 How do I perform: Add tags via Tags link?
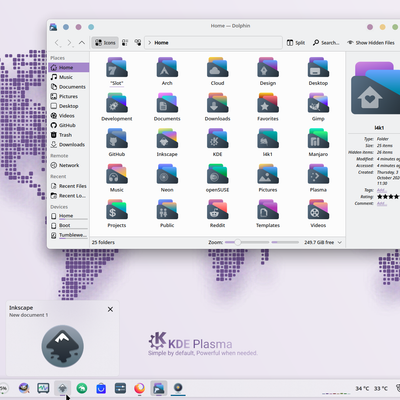pos(381,190)
